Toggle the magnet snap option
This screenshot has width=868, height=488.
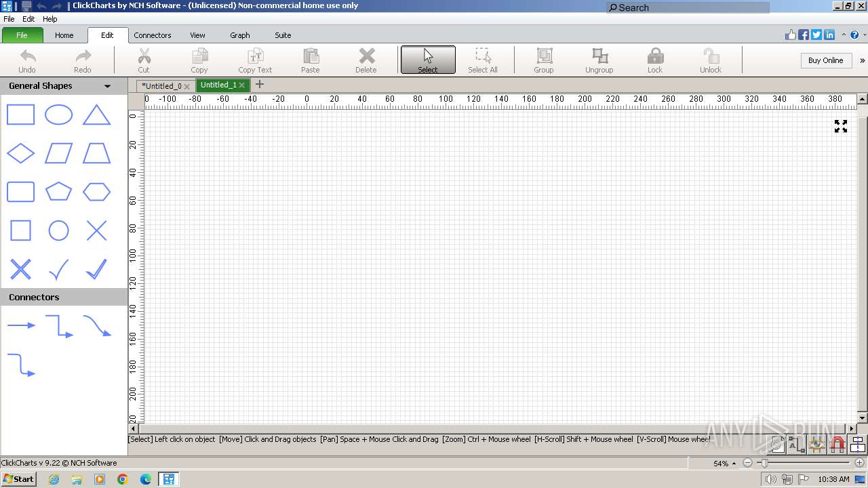[x=837, y=445]
